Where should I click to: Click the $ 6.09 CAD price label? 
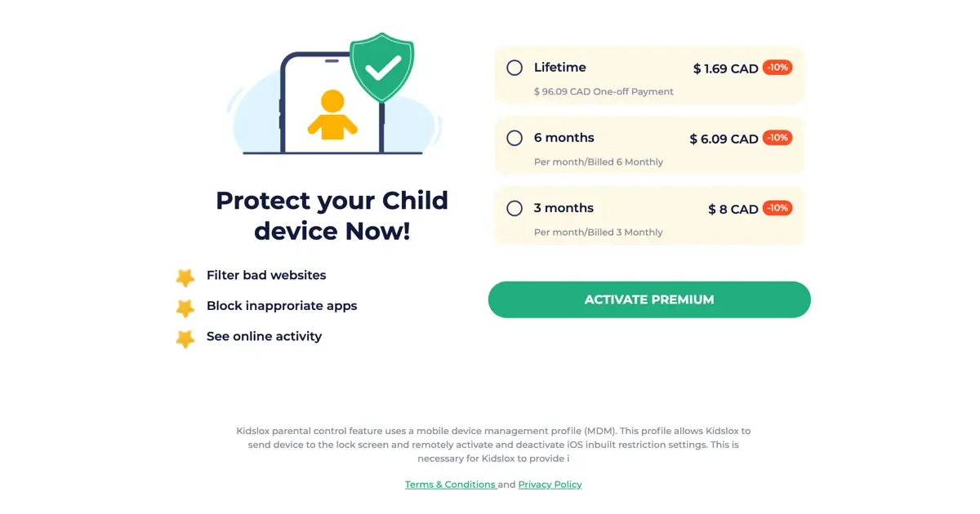(724, 139)
